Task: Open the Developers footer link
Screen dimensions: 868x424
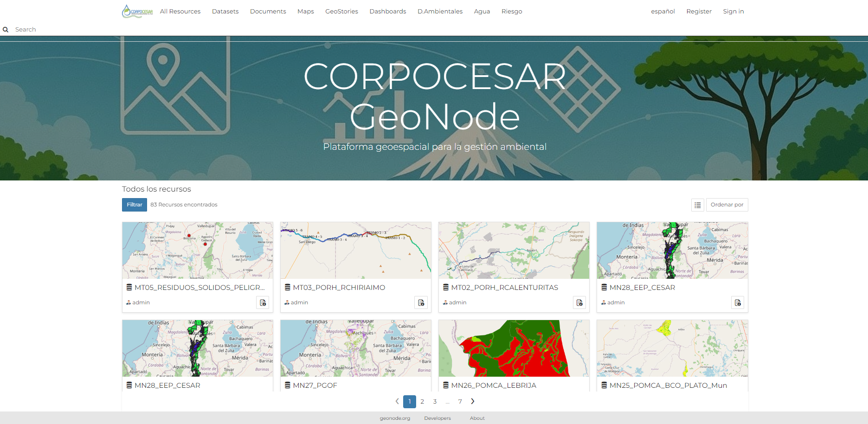Action: click(x=437, y=418)
